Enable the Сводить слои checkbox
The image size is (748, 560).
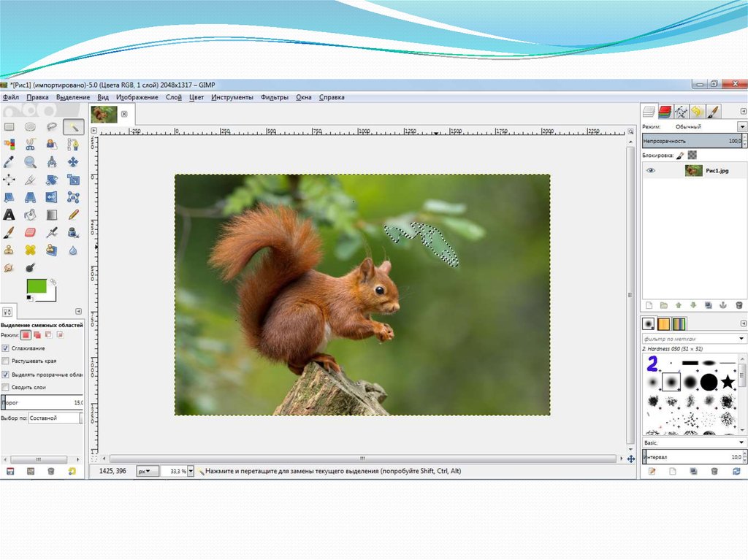tap(6, 387)
